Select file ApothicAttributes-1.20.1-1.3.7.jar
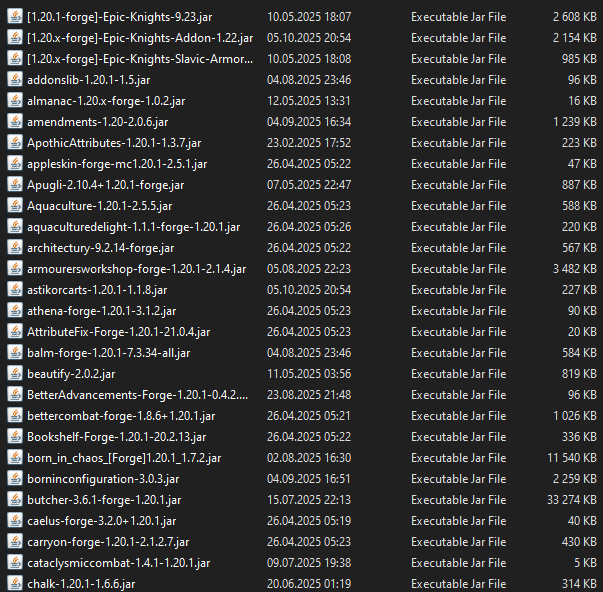This screenshot has width=603, height=592. click(x=114, y=143)
